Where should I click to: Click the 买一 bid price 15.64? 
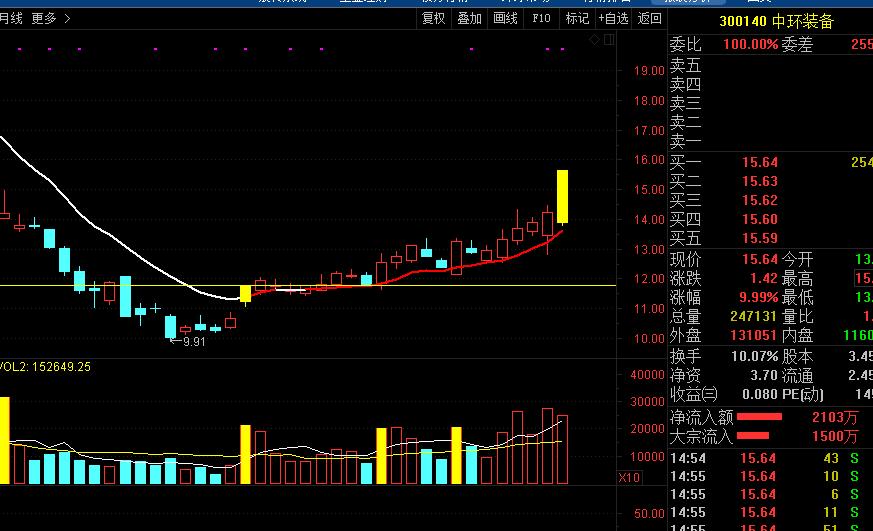click(759, 162)
